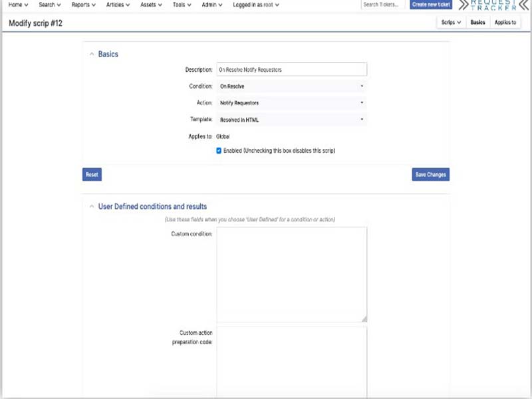Image resolution: width=532 pixels, height=399 pixels.
Task: Open the Template dropdown
Action: click(x=293, y=118)
